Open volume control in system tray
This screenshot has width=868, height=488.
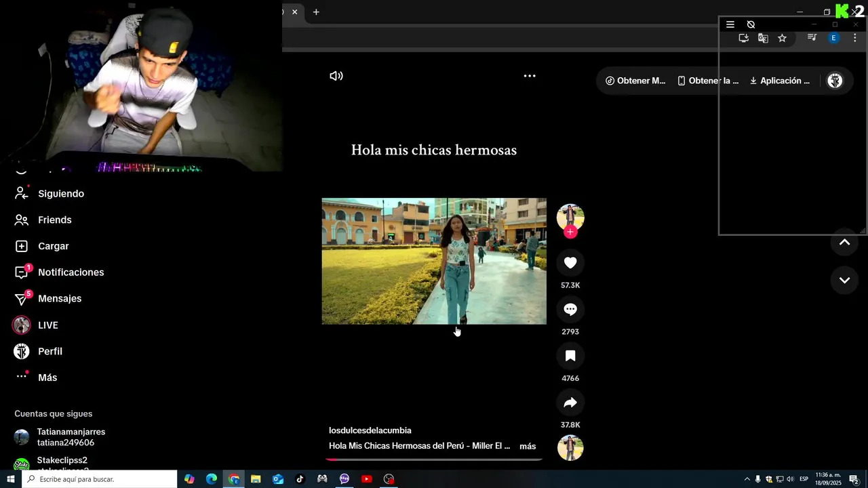pos(790,479)
